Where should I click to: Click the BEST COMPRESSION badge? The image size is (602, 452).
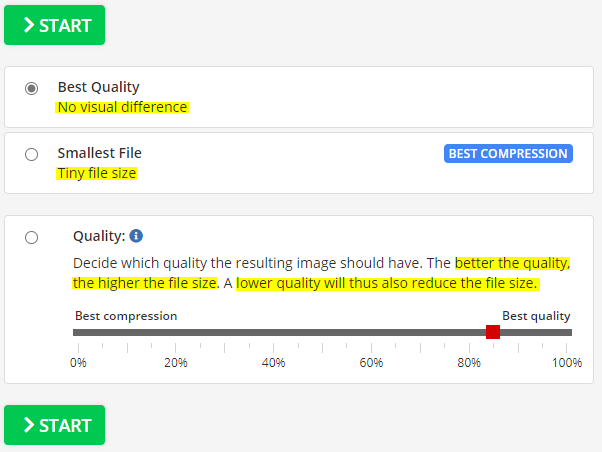pyautogui.click(x=508, y=154)
